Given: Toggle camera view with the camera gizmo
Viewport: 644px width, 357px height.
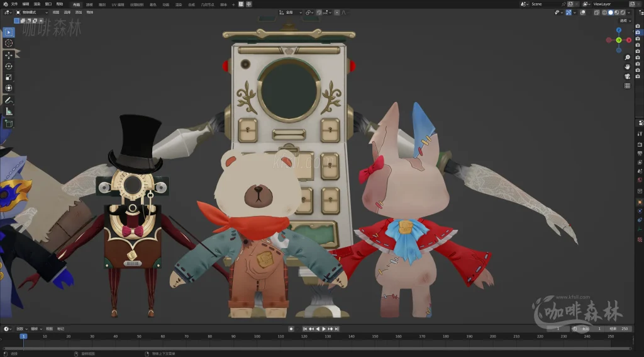Looking at the screenshot, I should click(627, 76).
